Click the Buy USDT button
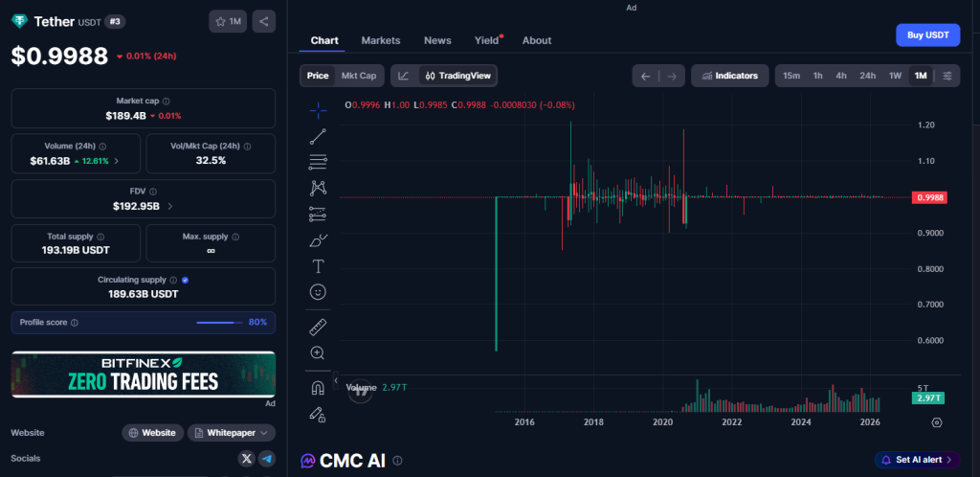Viewport: 980px width, 477px height. click(x=928, y=35)
